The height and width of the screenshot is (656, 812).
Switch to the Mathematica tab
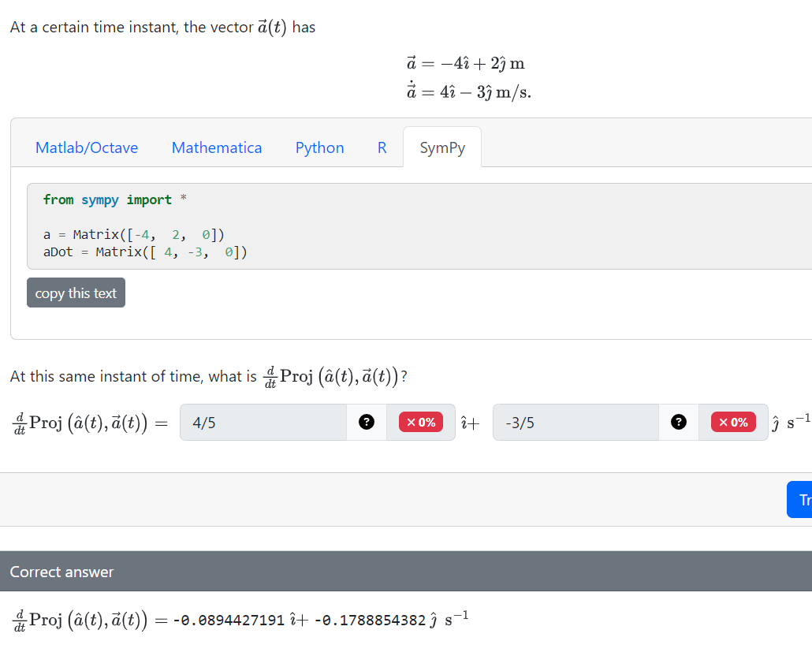click(x=217, y=147)
